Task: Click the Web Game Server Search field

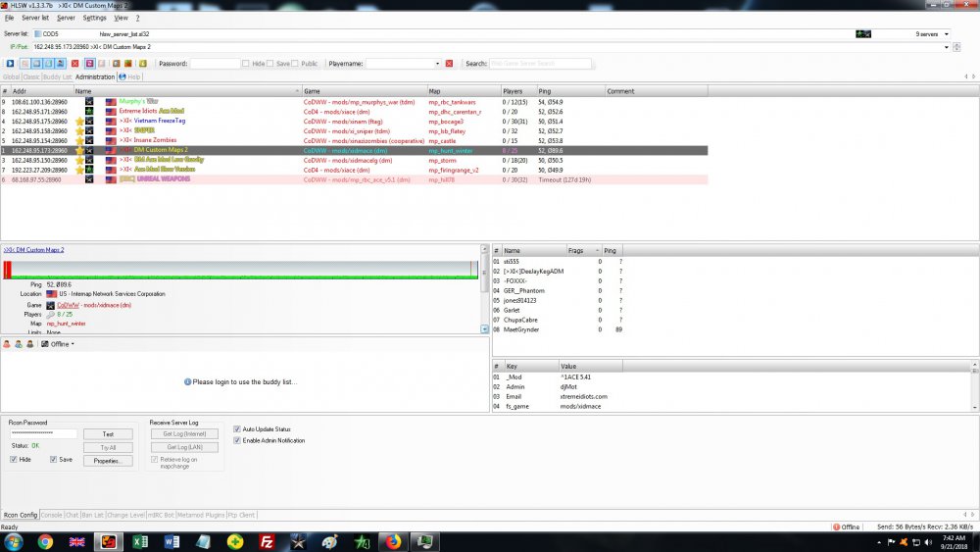Action: [540, 64]
